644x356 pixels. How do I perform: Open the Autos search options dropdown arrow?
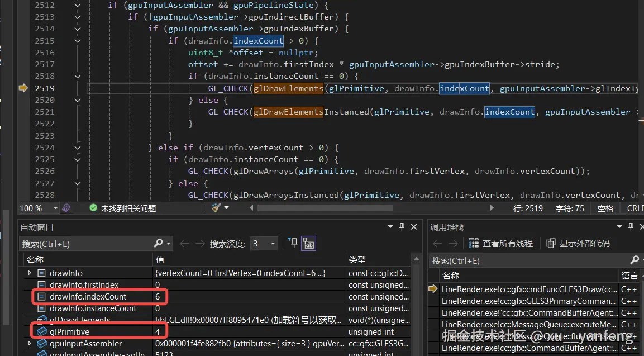tap(168, 244)
